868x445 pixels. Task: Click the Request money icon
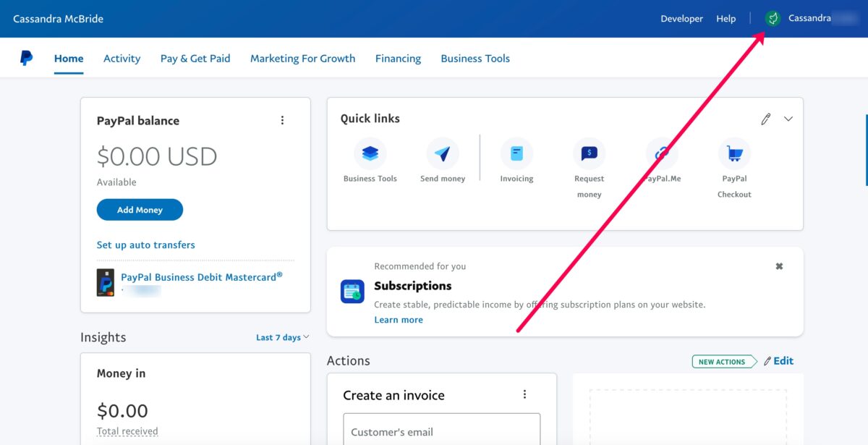coord(590,153)
